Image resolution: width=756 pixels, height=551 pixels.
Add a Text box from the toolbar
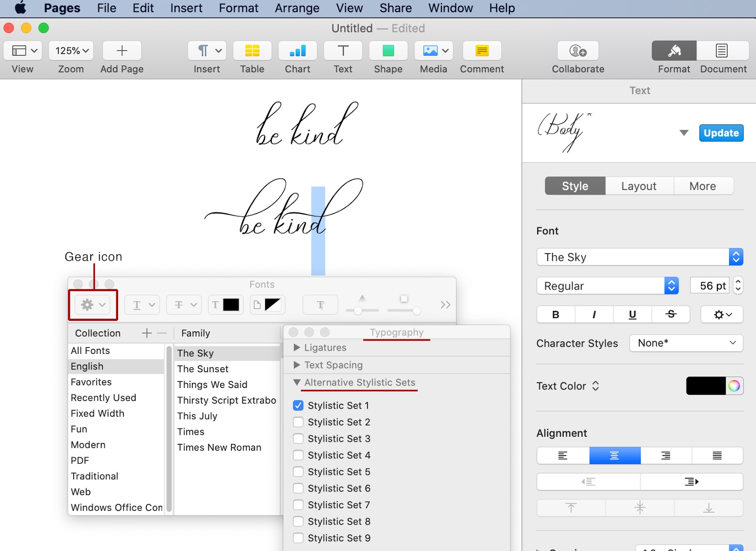tap(343, 51)
